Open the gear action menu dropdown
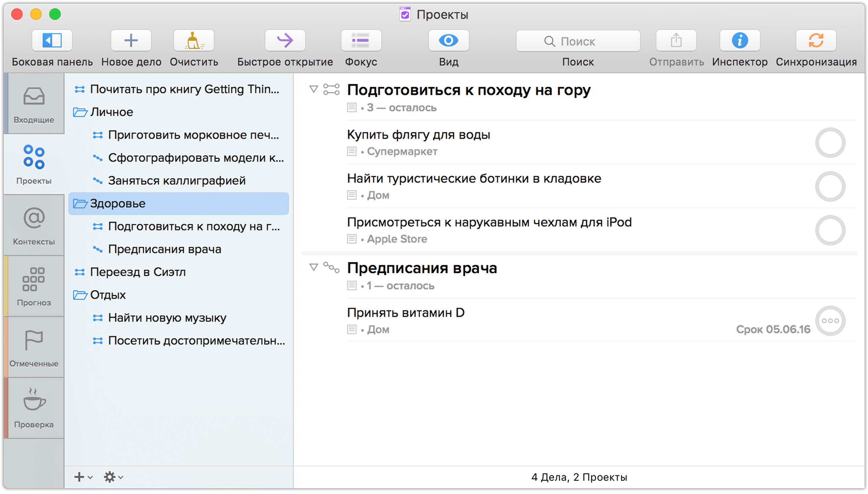This screenshot has width=868, height=494. click(114, 477)
